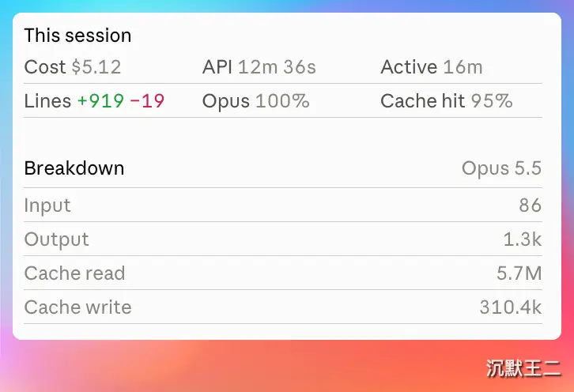Click the Cache hit 95% stat
The height and width of the screenshot is (392, 574).
447,101
